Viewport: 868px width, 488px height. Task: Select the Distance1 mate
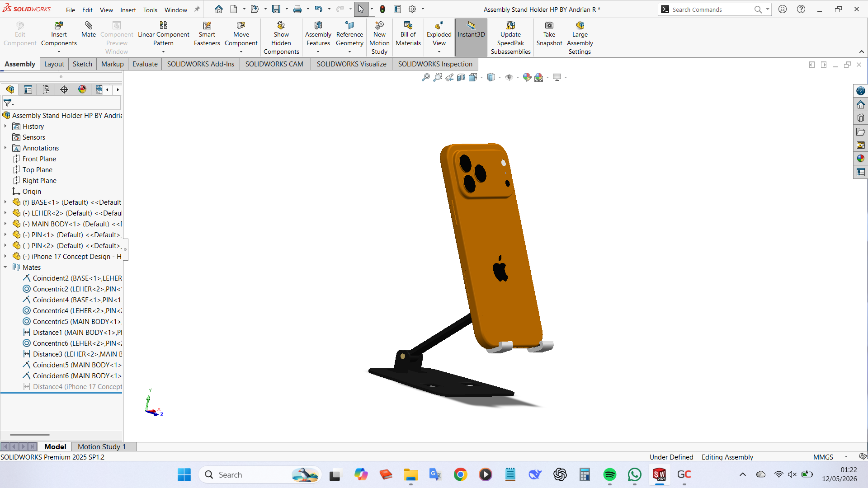pos(72,333)
